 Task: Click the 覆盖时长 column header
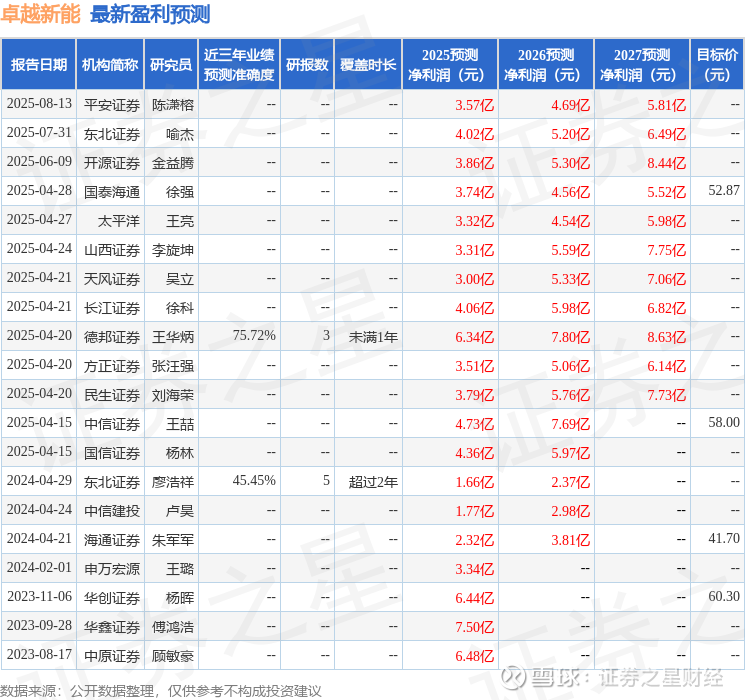(368, 65)
